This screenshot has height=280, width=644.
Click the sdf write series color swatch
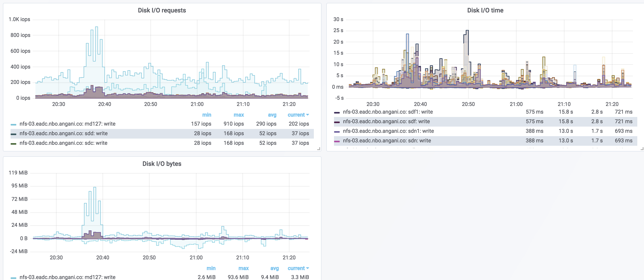(x=337, y=122)
